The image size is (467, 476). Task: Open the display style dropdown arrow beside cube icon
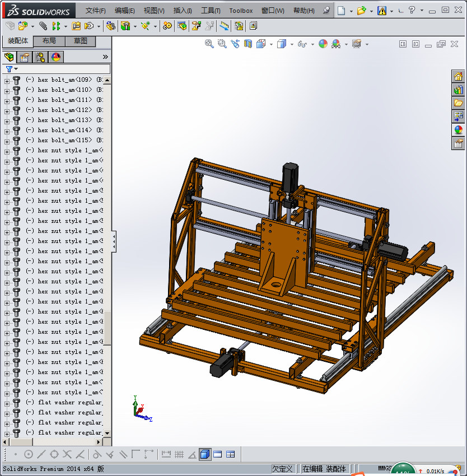click(292, 44)
